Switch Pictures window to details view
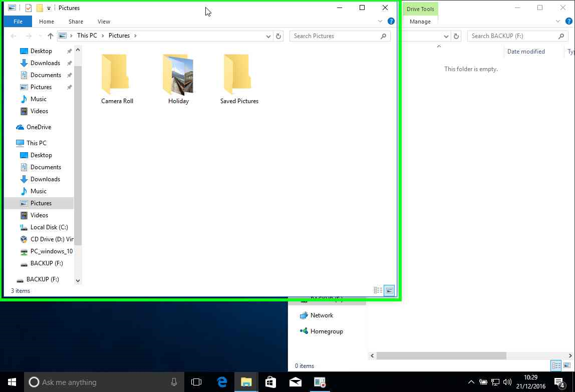The image size is (575, 392). tap(378, 290)
